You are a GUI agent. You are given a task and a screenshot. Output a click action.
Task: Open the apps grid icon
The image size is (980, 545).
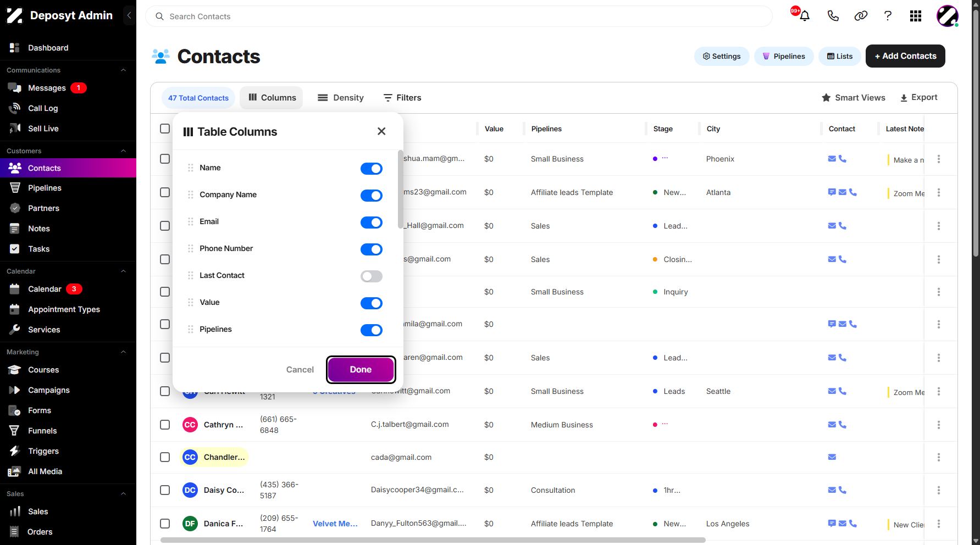[916, 16]
